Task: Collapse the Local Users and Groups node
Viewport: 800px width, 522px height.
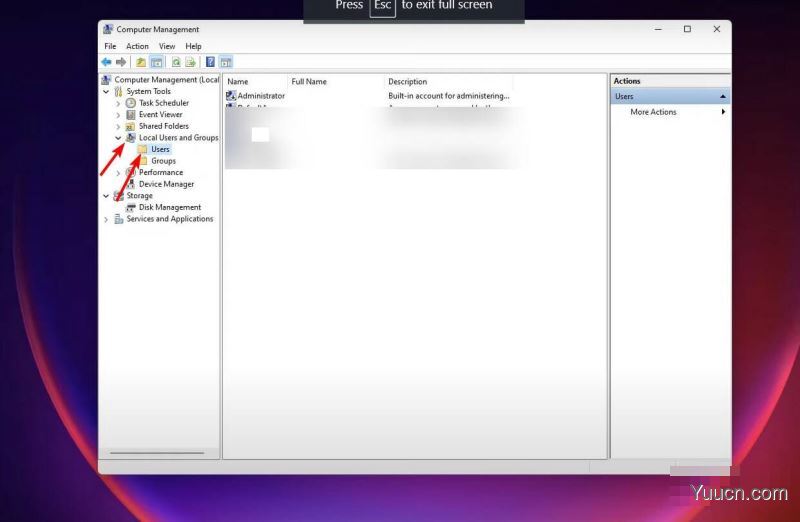Action: (118, 138)
